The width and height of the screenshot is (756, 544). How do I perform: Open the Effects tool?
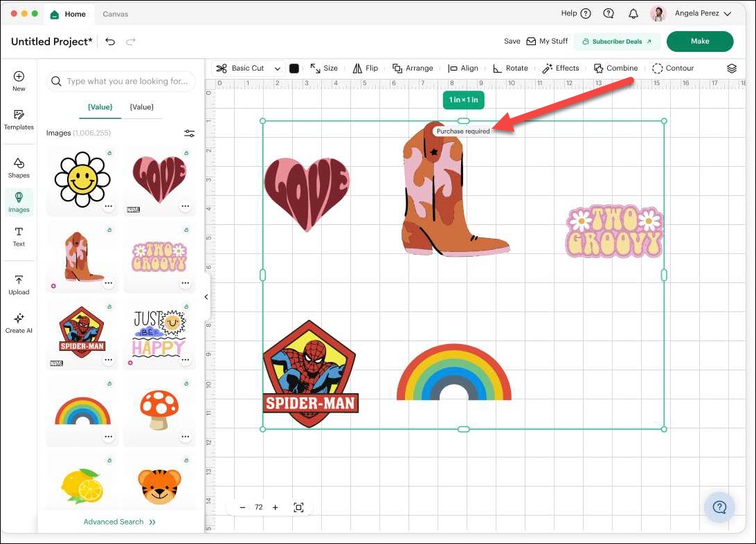560,69
